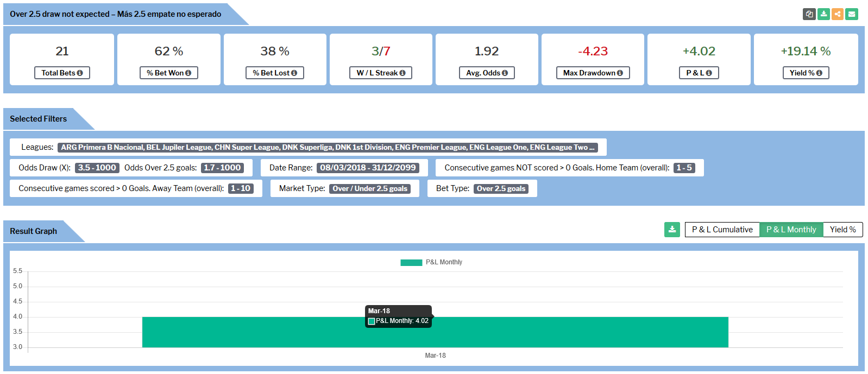Click the +4.02 profit value
The height and width of the screenshot is (374, 868).
pos(699,51)
